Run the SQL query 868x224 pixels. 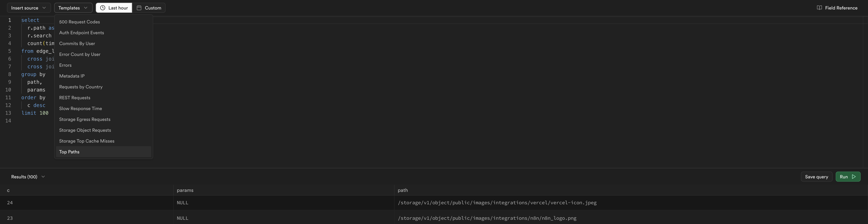pyautogui.click(x=848, y=177)
